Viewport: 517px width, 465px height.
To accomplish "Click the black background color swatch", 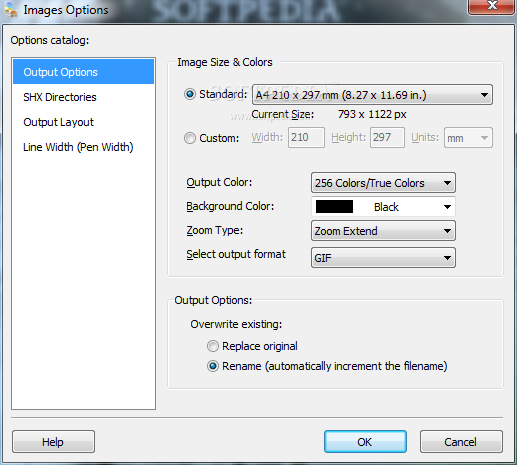I will pyautogui.click(x=334, y=207).
